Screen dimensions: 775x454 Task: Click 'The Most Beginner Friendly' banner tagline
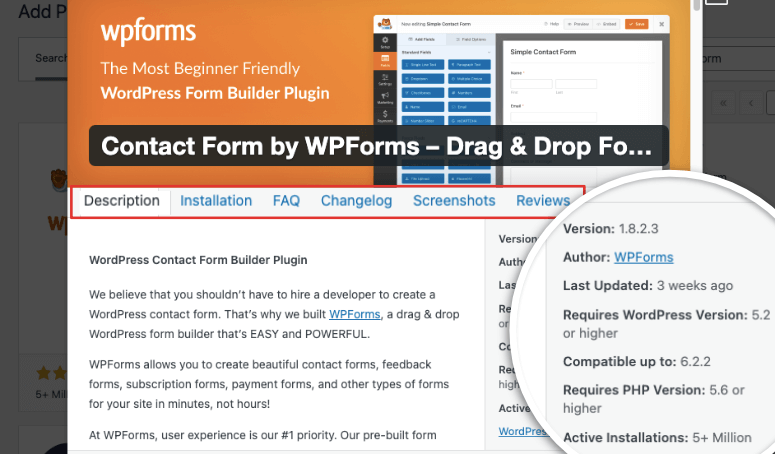tap(200, 68)
